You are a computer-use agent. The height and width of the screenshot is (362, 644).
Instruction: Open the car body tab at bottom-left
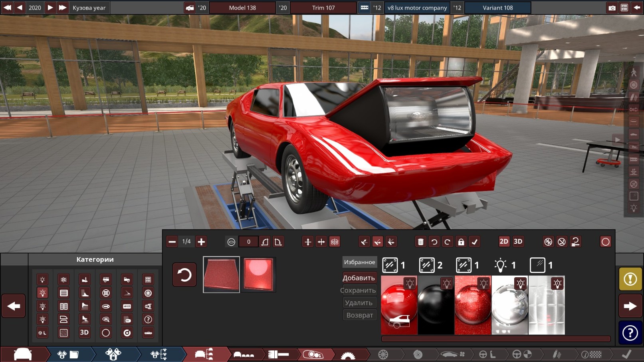click(x=23, y=354)
